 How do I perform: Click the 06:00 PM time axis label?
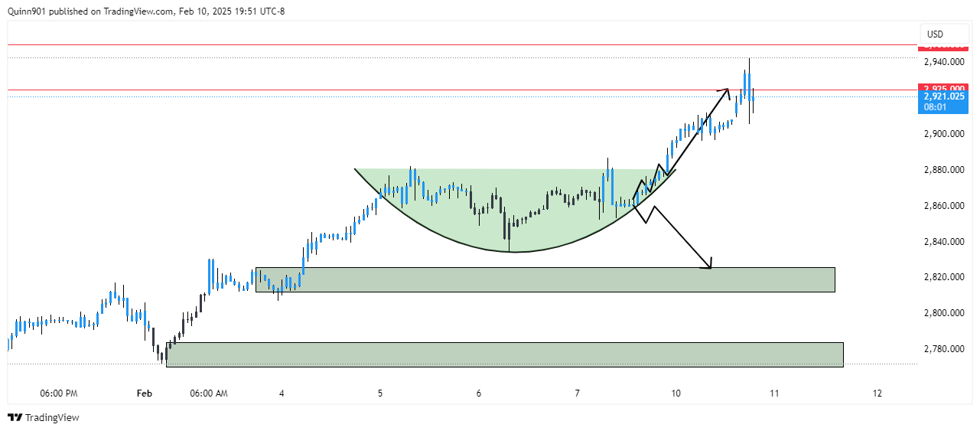(x=59, y=393)
